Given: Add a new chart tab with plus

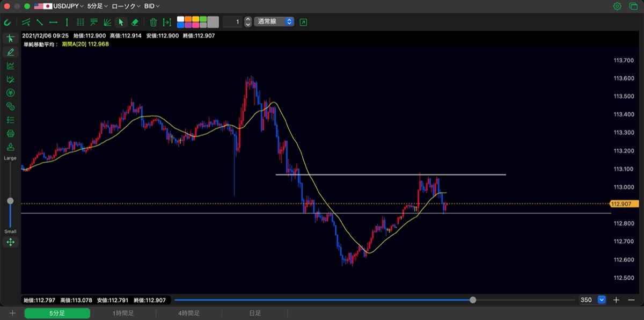Looking at the screenshot, I should [12, 313].
